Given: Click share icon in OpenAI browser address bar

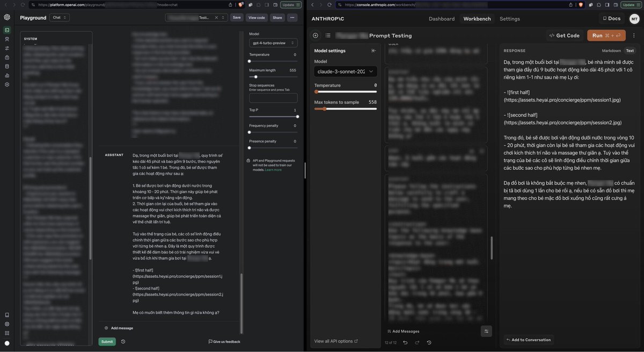Looking at the screenshot, I should pyautogui.click(x=230, y=4).
